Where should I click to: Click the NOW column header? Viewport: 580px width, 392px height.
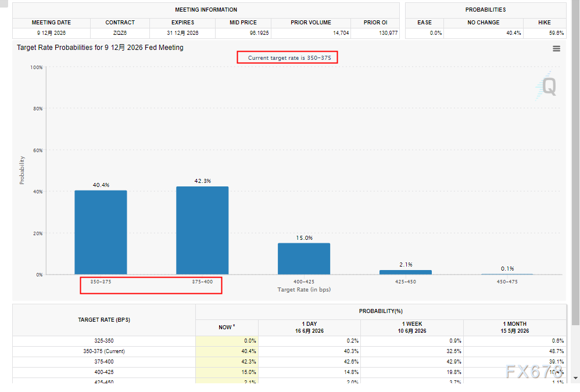tap(227, 328)
